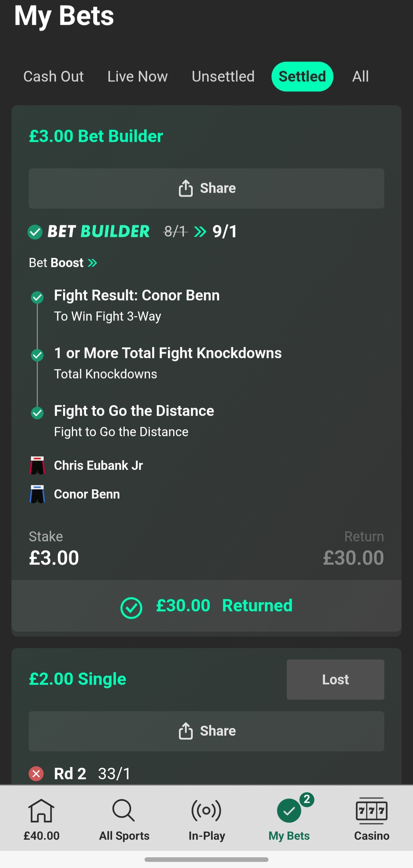Expand the £3.00 Bet Builder header
Image resolution: width=413 pixels, height=868 pixels.
[x=96, y=136]
